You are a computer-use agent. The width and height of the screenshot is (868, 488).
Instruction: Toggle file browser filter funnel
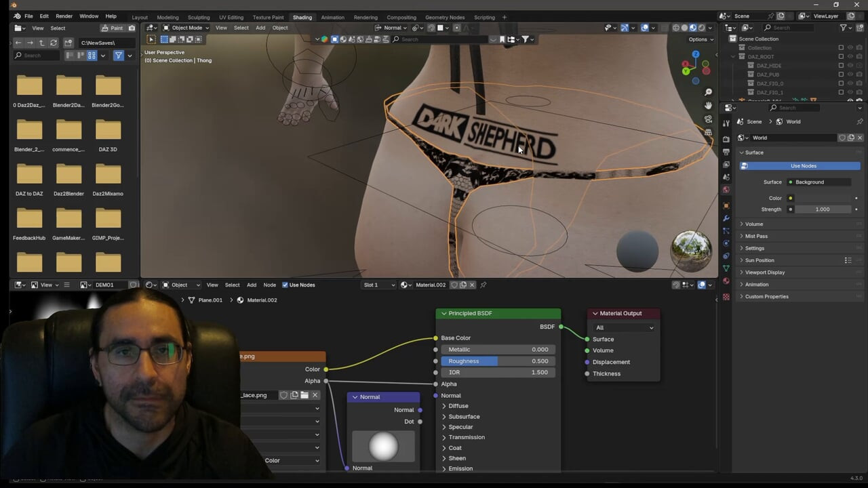coord(119,56)
